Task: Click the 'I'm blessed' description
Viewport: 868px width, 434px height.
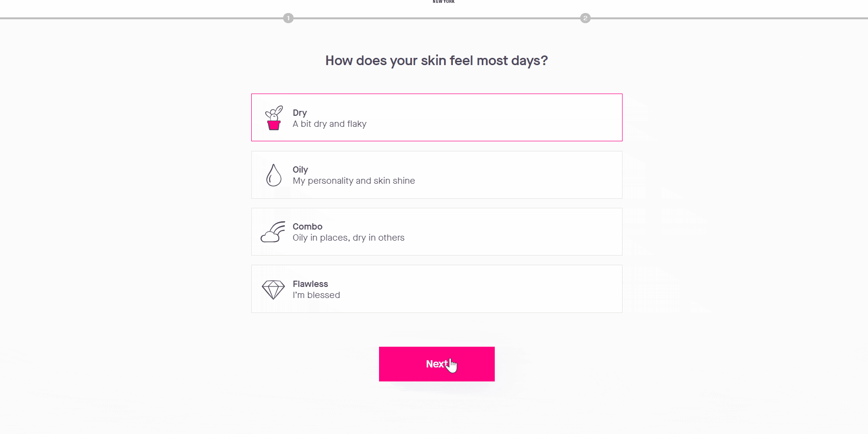Action: pos(316,295)
